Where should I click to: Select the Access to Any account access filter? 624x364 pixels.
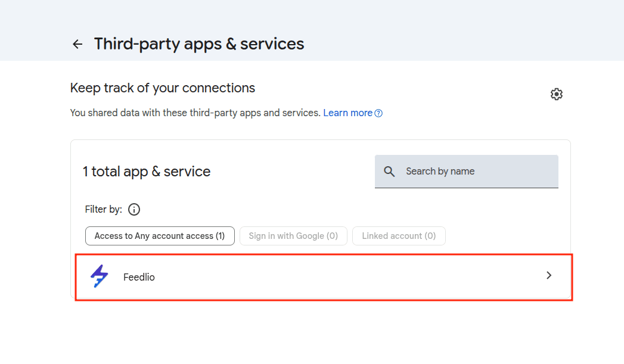[159, 236]
